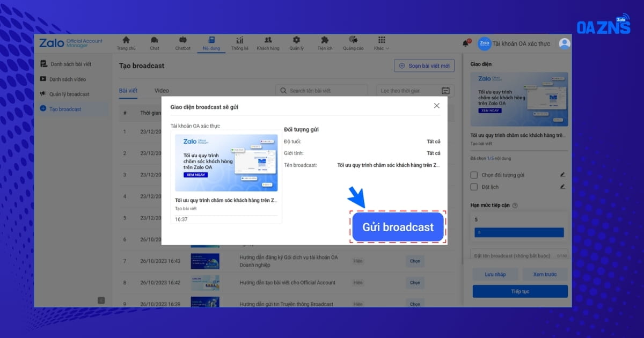
Task: Click the Xem trước button
Action: 545,274
